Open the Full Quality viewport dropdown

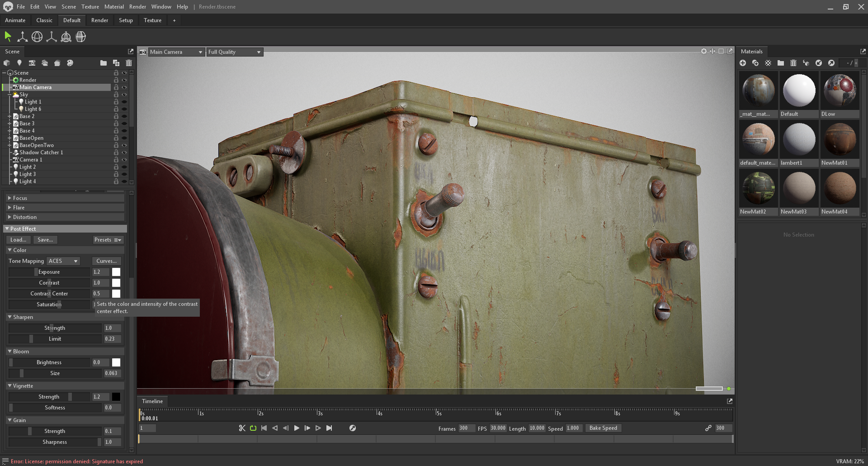[x=234, y=52]
